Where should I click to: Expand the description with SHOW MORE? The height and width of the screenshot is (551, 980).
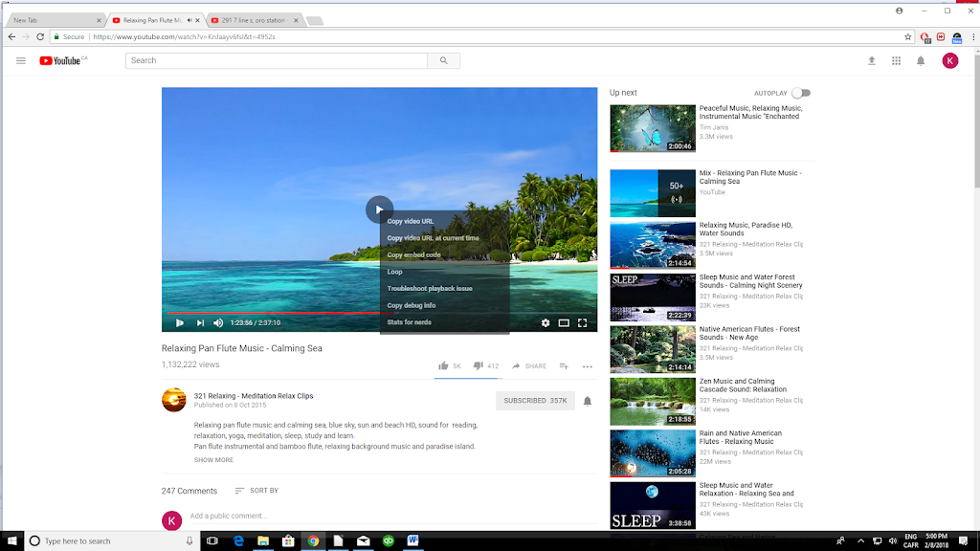213,460
